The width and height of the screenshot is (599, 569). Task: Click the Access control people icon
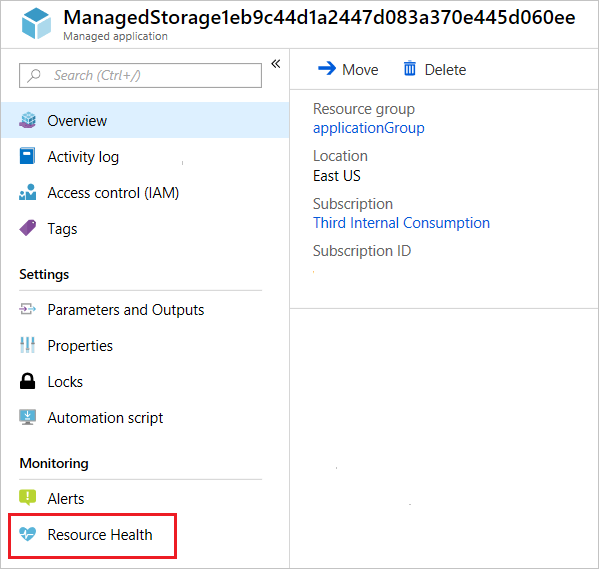[28, 192]
